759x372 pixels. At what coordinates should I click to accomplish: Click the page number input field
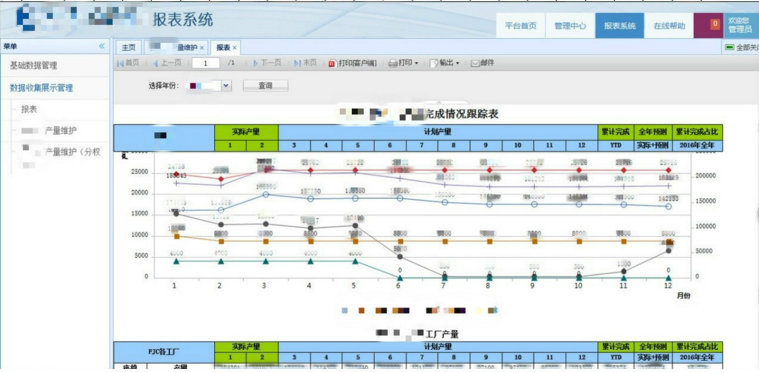tap(206, 63)
